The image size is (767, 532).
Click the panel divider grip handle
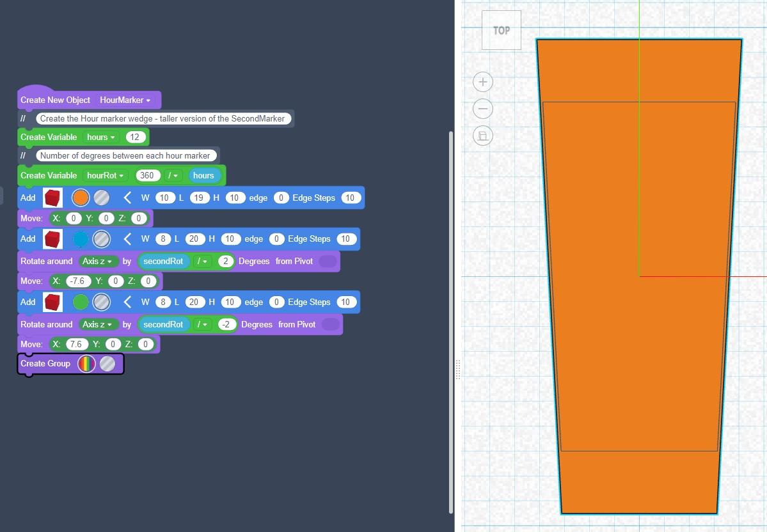[458, 370]
